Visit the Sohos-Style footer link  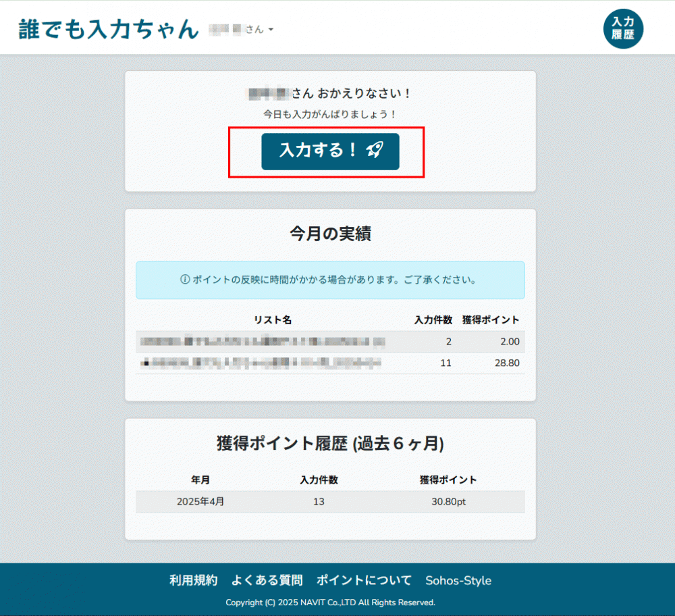coord(458,581)
